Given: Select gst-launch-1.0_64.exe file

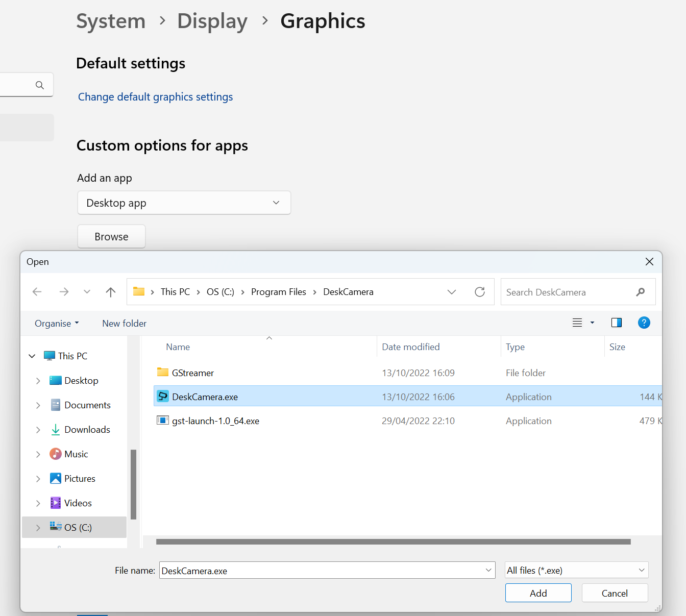Looking at the screenshot, I should (215, 421).
